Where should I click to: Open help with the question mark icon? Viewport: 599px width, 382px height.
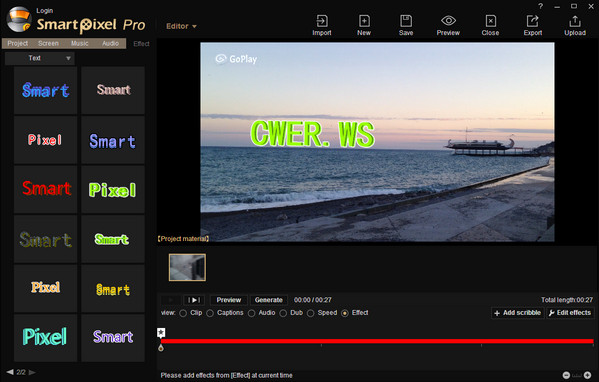point(541,6)
